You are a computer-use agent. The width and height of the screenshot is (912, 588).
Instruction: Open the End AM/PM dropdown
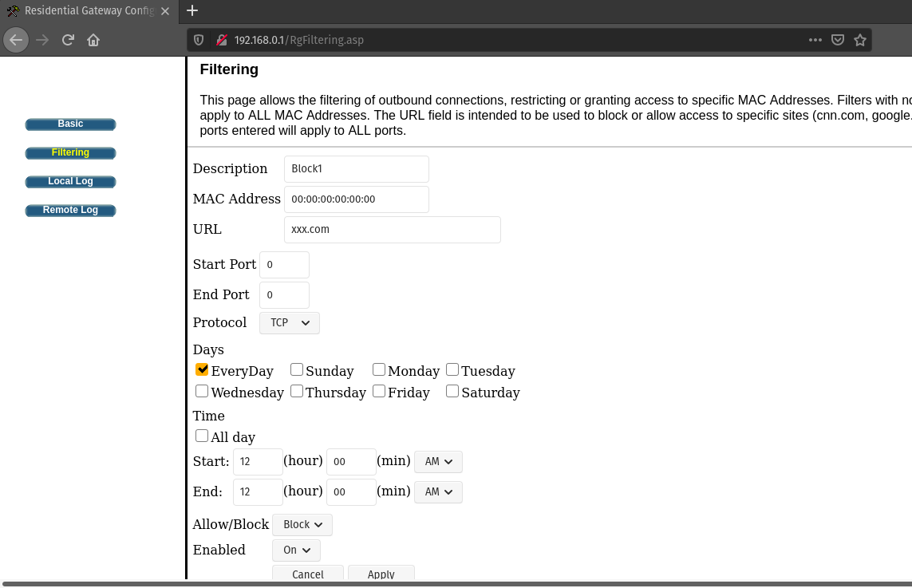(x=439, y=492)
